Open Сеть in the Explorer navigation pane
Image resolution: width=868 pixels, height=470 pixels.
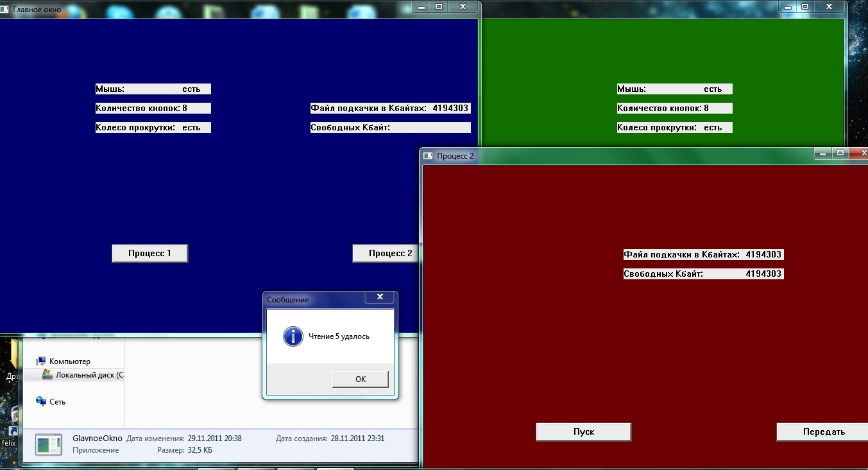[x=51, y=402]
